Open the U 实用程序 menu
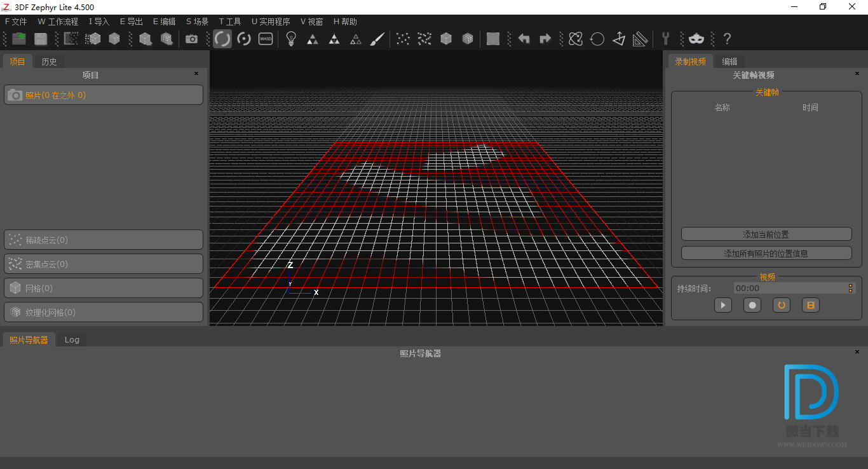 (271, 22)
